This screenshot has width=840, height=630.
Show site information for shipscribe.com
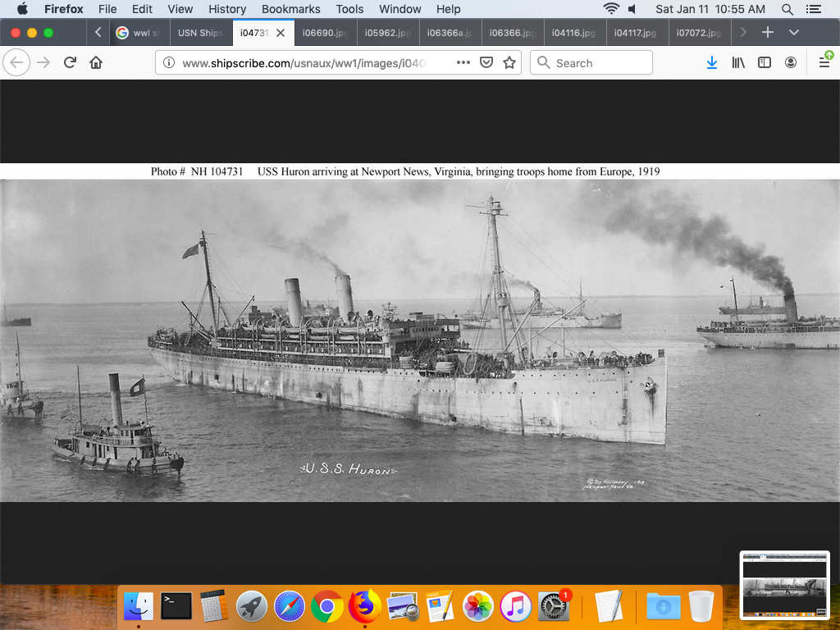coord(169,62)
